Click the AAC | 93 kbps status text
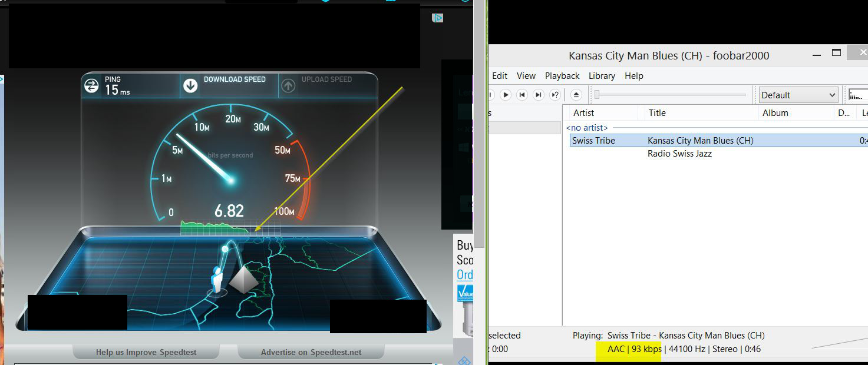The image size is (868, 365). pos(634,349)
